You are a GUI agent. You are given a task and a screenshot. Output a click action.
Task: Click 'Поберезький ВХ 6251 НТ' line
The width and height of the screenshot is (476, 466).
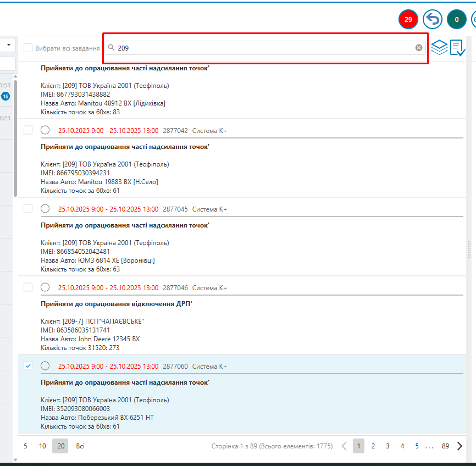[x=97, y=418]
